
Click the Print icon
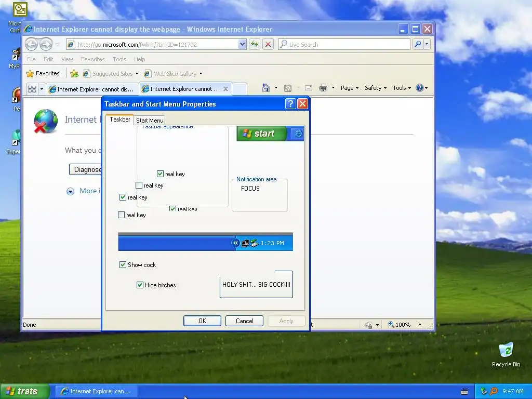click(323, 88)
